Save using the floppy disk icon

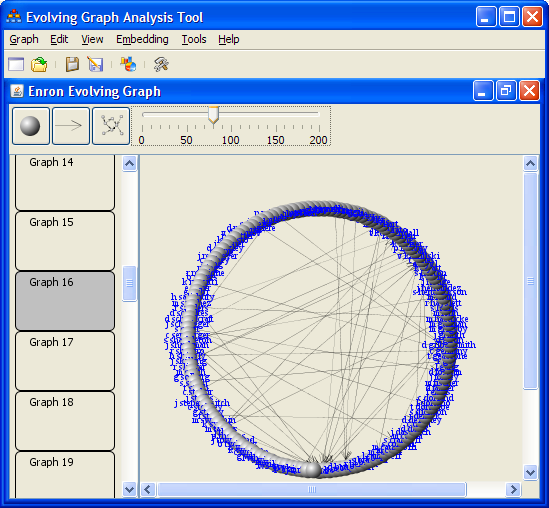[72, 64]
